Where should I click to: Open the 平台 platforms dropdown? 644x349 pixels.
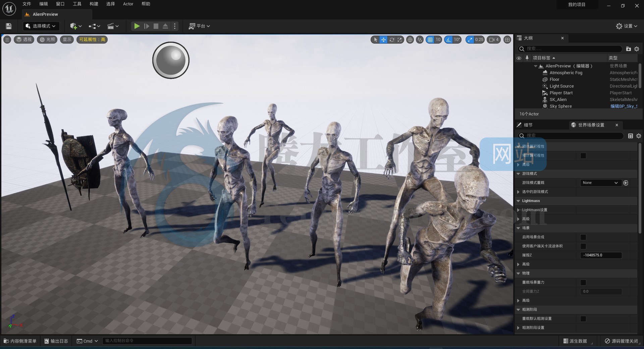click(x=199, y=26)
